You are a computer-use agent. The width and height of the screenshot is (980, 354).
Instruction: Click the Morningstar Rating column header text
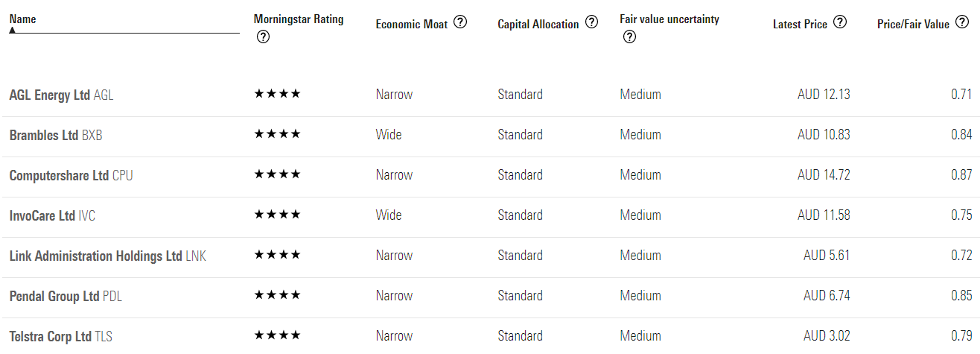pyautogui.click(x=299, y=19)
